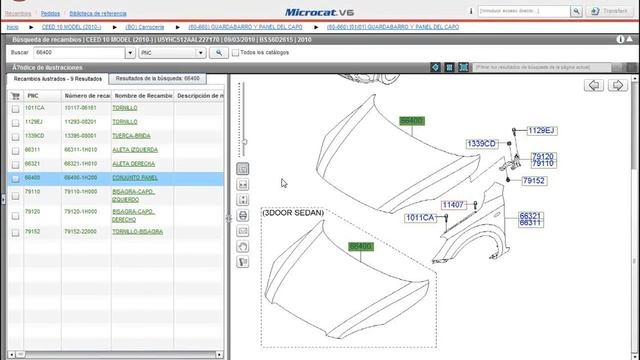Check the box for row 1011CA
Viewport: 640px width, 360px height.
[x=16, y=109]
